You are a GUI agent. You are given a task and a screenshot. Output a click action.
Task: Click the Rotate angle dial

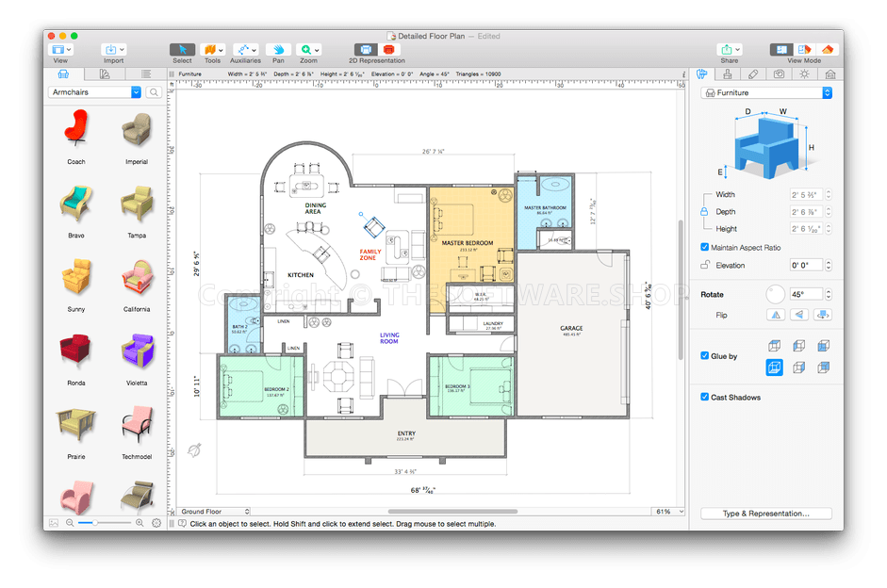tap(775, 294)
